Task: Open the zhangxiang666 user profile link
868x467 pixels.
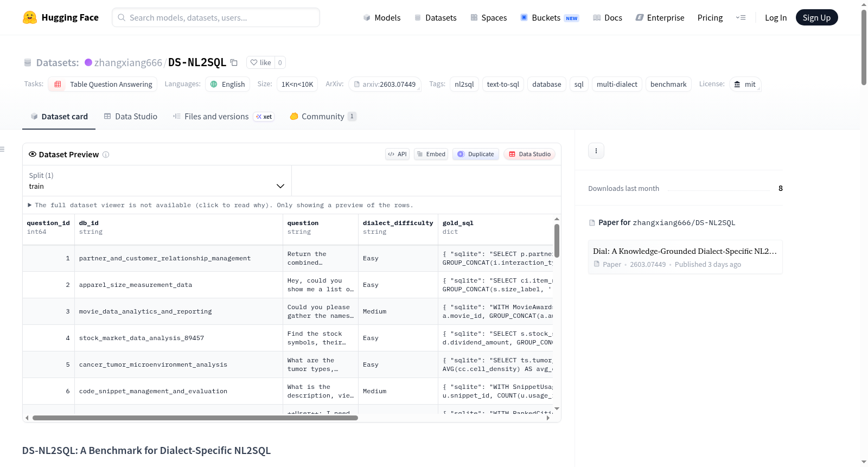Action: tap(128, 62)
